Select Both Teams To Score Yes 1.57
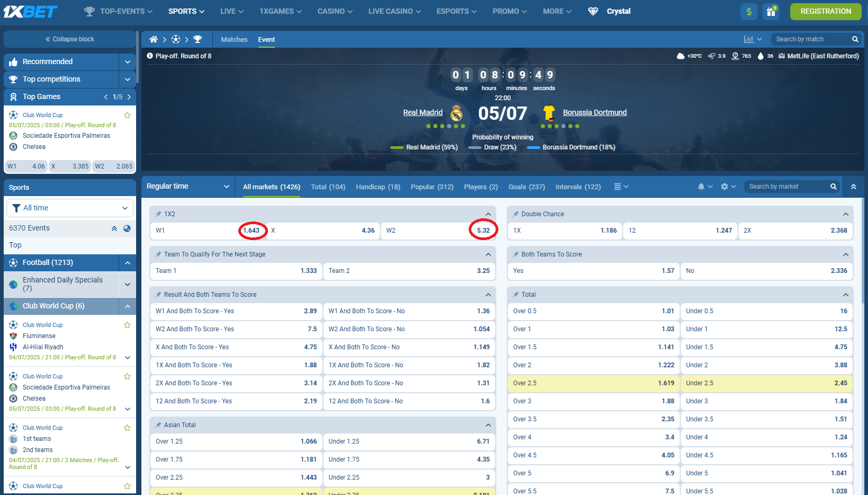868x495 pixels. 593,271
